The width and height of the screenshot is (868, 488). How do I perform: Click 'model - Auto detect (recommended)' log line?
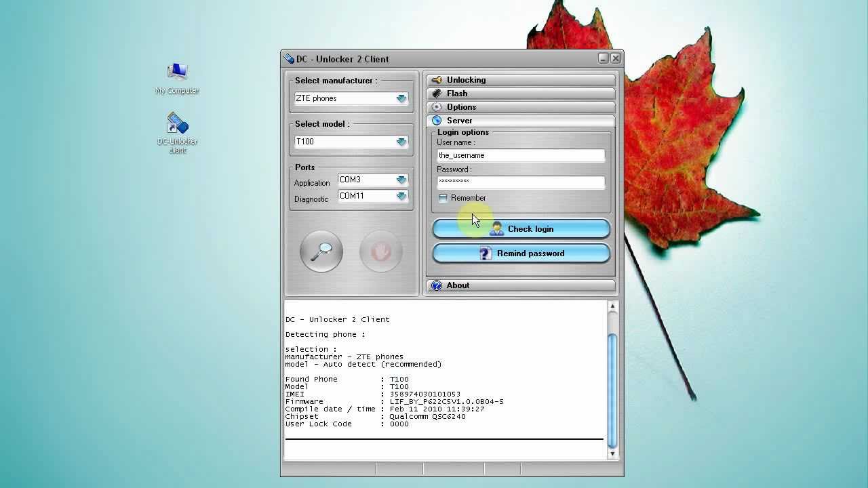363,364
